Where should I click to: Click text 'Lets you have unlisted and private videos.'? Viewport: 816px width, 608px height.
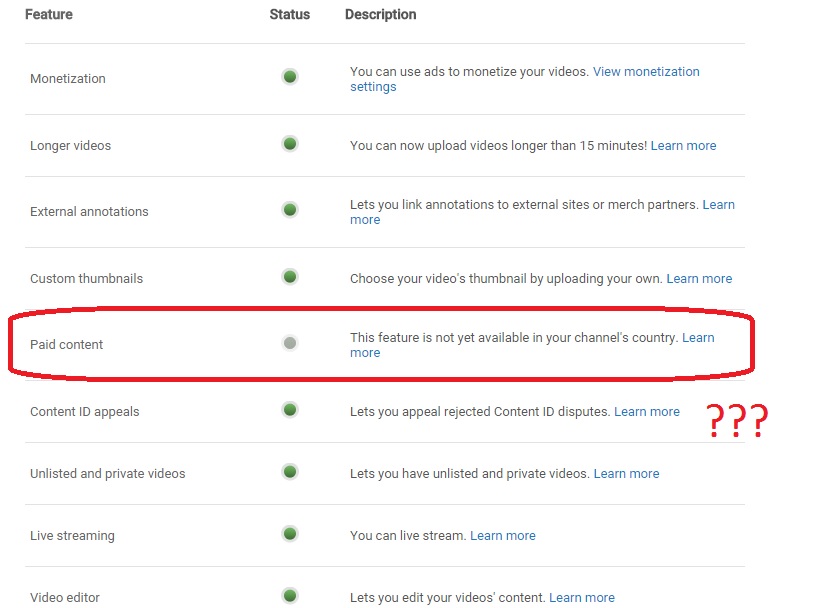click(470, 474)
